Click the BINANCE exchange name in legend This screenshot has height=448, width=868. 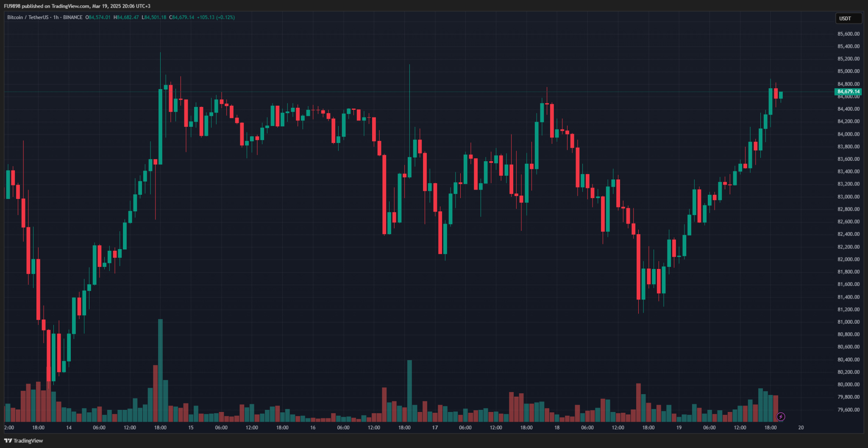(72, 17)
